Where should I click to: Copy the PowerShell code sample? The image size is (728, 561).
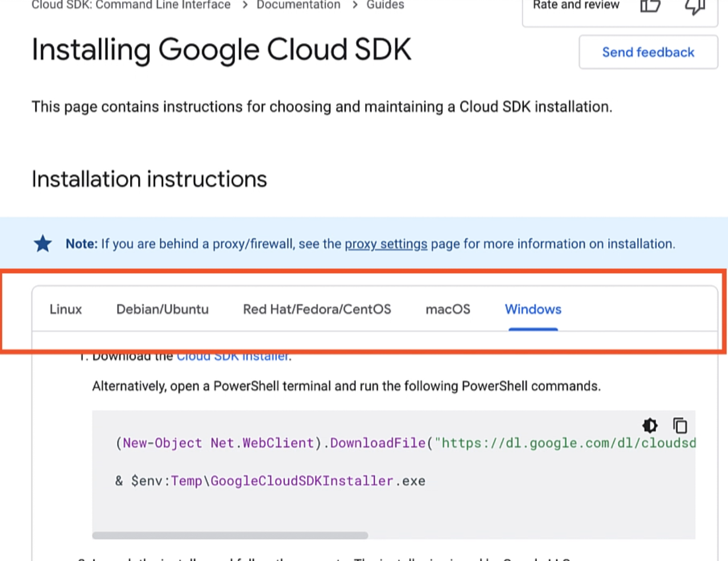(x=680, y=425)
